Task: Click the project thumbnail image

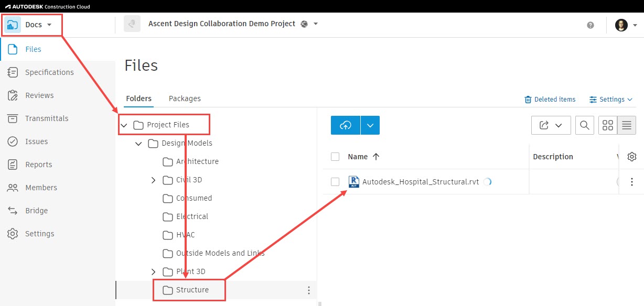Action: 132,24
